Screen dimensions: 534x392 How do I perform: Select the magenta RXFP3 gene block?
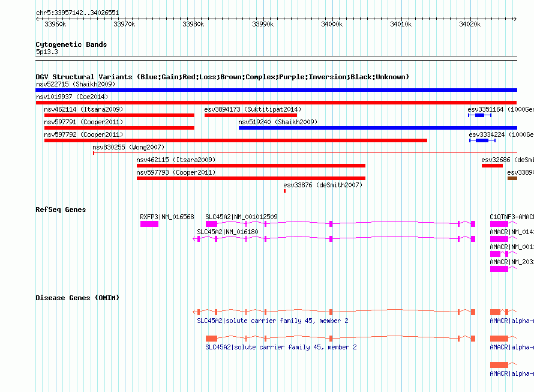coord(149,224)
